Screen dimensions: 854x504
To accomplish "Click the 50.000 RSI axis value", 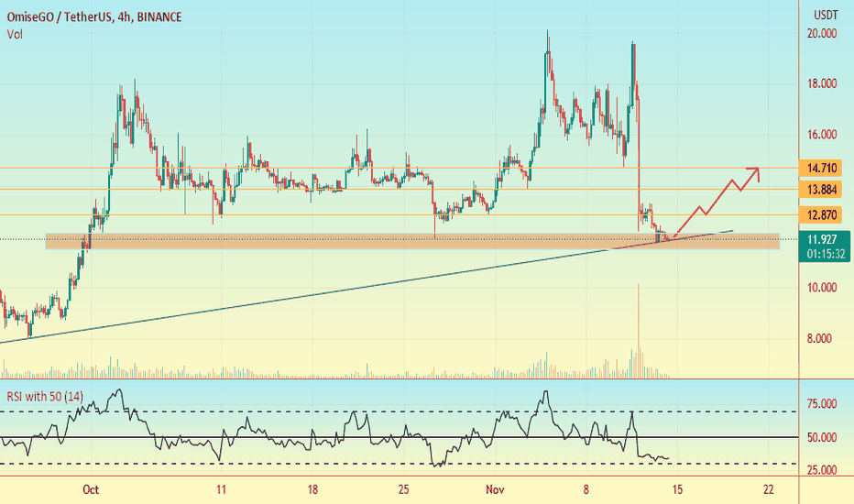I will 821,437.
